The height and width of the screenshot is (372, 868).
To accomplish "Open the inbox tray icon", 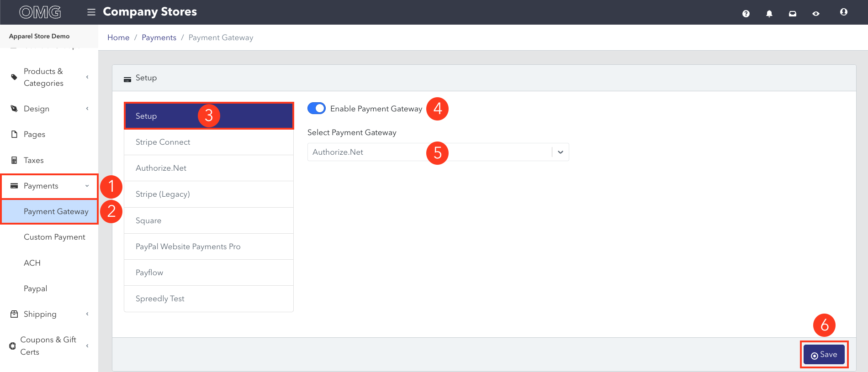I will [793, 14].
